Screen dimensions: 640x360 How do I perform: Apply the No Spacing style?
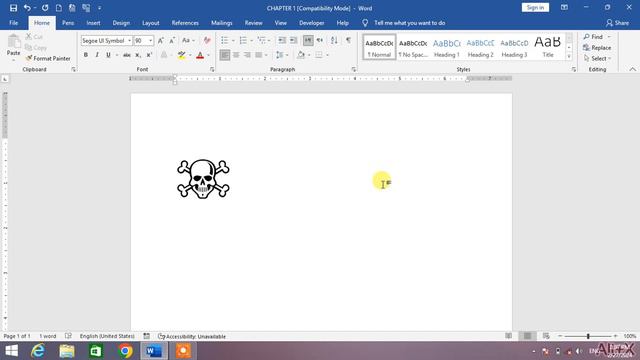click(413, 47)
